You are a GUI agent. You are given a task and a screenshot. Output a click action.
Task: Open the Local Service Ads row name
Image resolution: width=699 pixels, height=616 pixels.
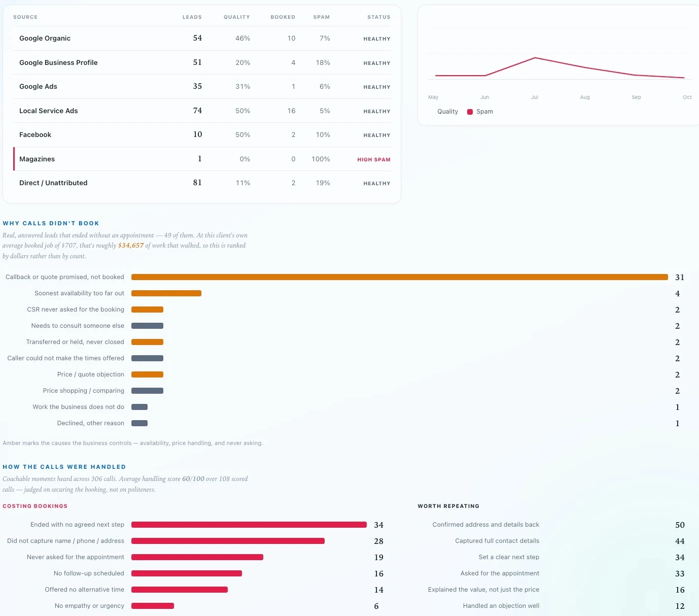49,111
